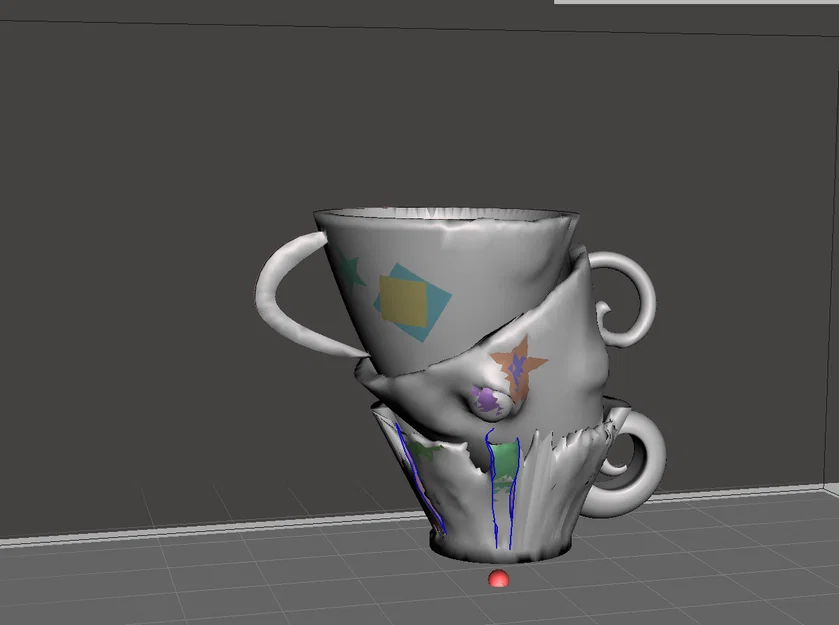The image size is (839, 625).
Task: Select the teal star patch on top cup
Action: (350, 272)
